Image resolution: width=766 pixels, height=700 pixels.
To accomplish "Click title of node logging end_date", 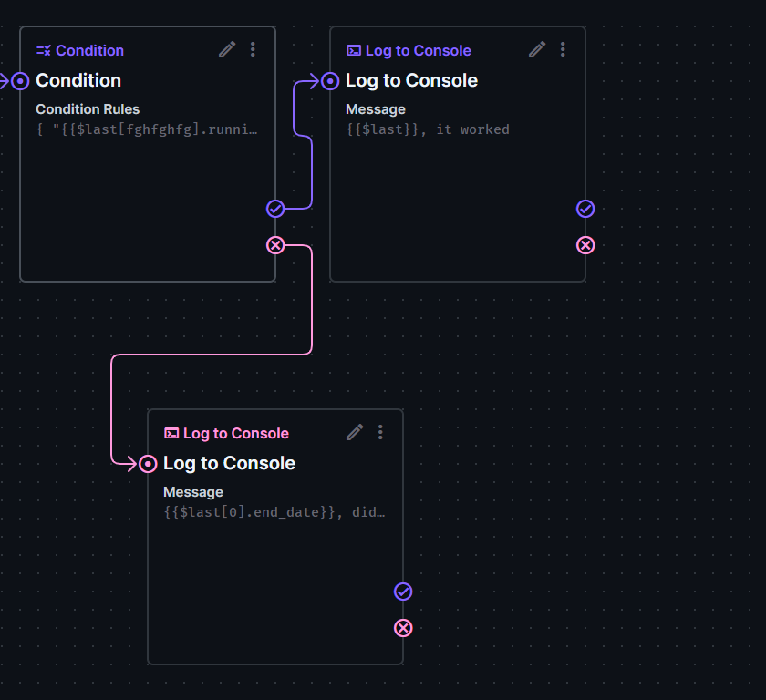I will (x=229, y=463).
